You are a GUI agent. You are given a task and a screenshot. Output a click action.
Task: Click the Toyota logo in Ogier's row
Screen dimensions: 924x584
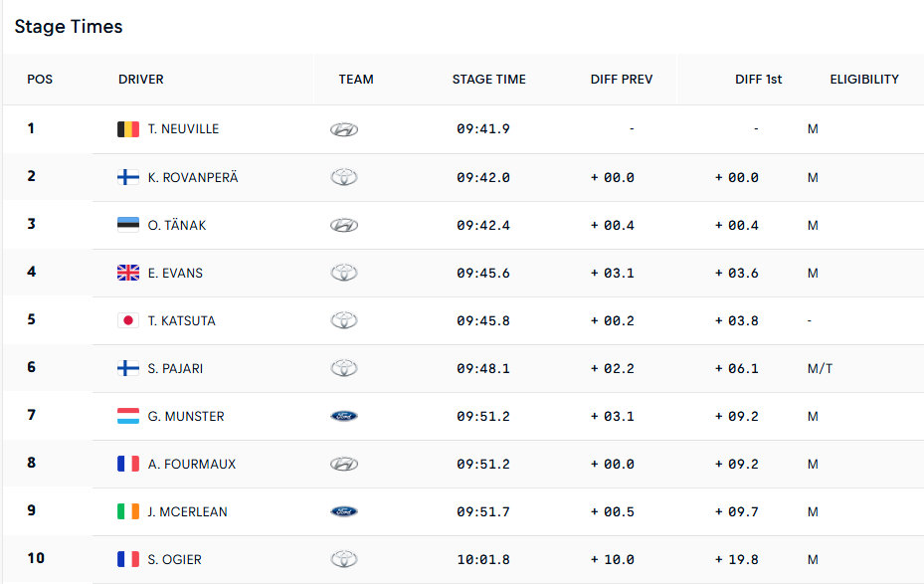pos(344,559)
